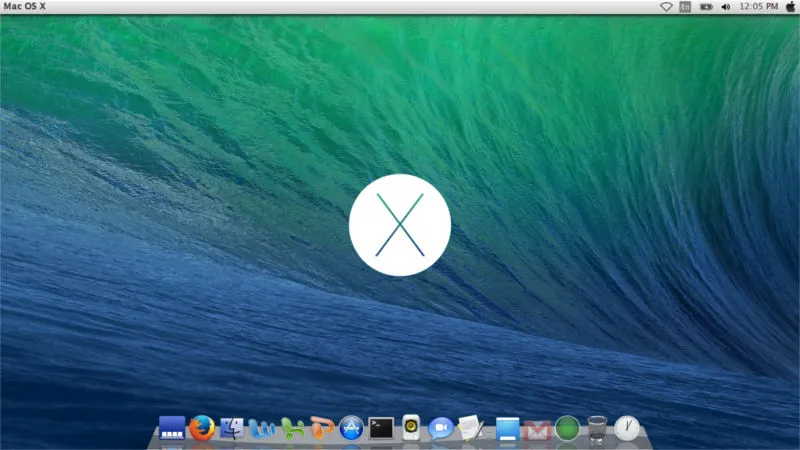800x450 pixels.
Task: Click the volume speaker indicator
Action: pyautogui.click(x=725, y=7)
